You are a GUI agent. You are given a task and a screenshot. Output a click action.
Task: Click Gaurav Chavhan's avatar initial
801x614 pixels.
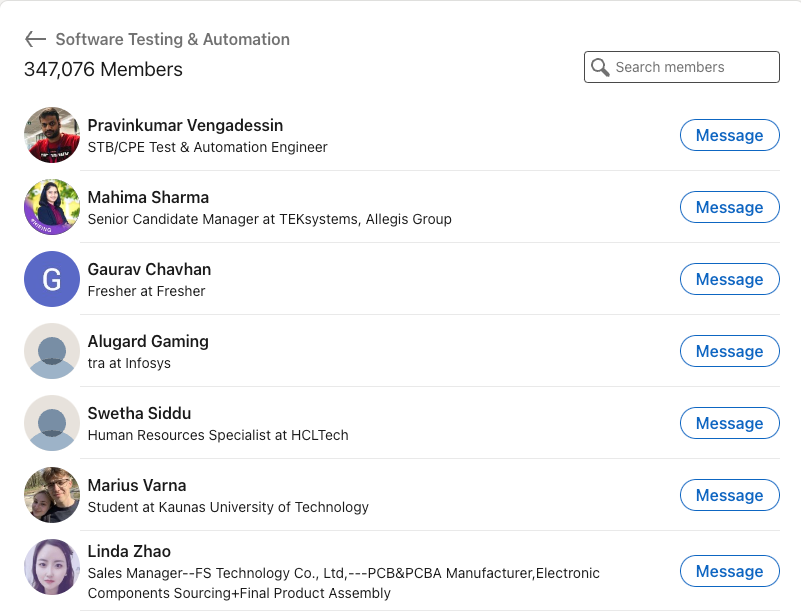click(x=51, y=279)
